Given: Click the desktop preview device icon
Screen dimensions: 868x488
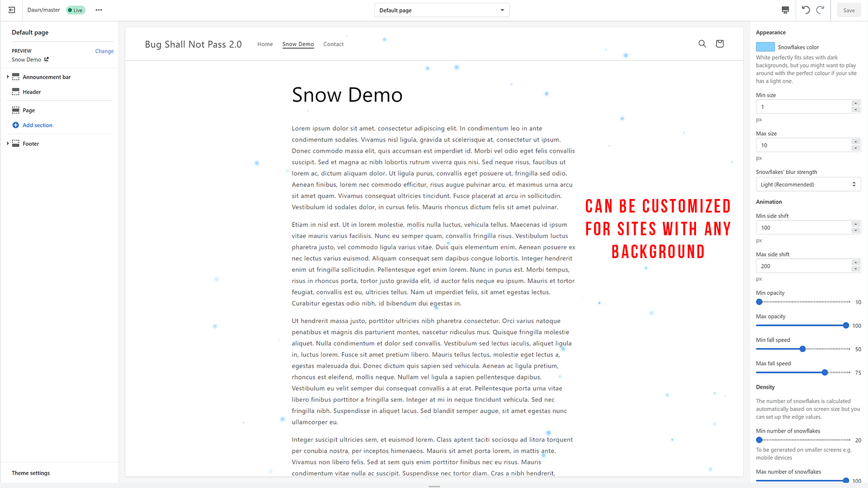Looking at the screenshot, I should point(785,10).
